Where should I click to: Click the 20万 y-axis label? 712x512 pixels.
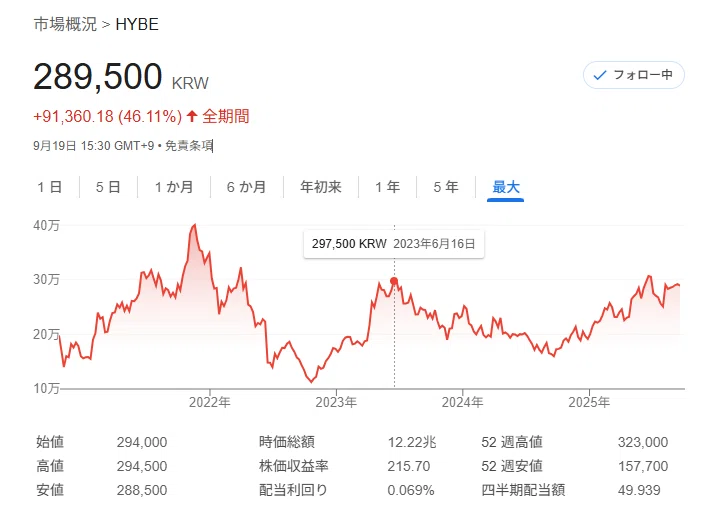tap(46, 334)
